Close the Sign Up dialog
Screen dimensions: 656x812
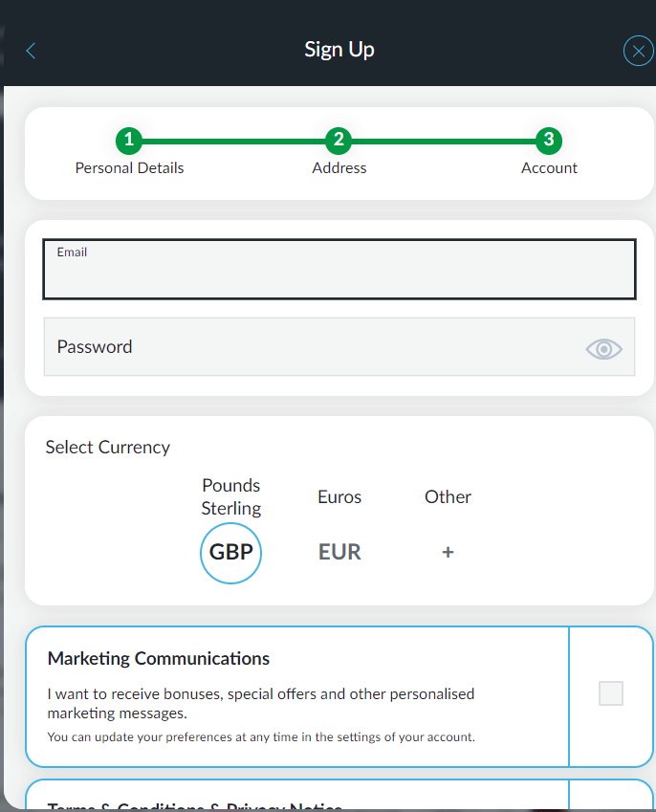click(x=638, y=51)
